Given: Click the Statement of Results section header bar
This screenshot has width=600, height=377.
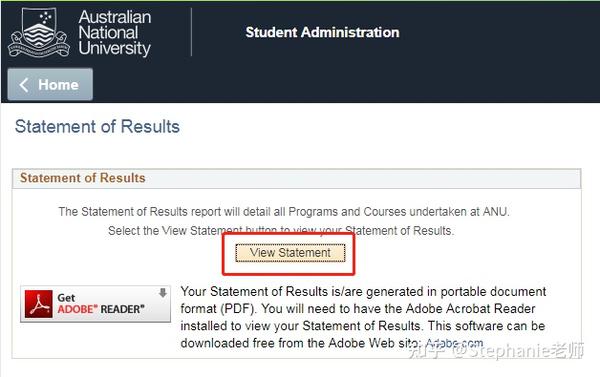Looking at the screenshot, I should tap(296, 178).
